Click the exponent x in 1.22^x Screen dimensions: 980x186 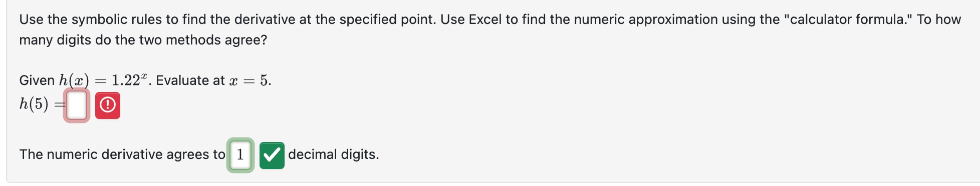(144, 76)
